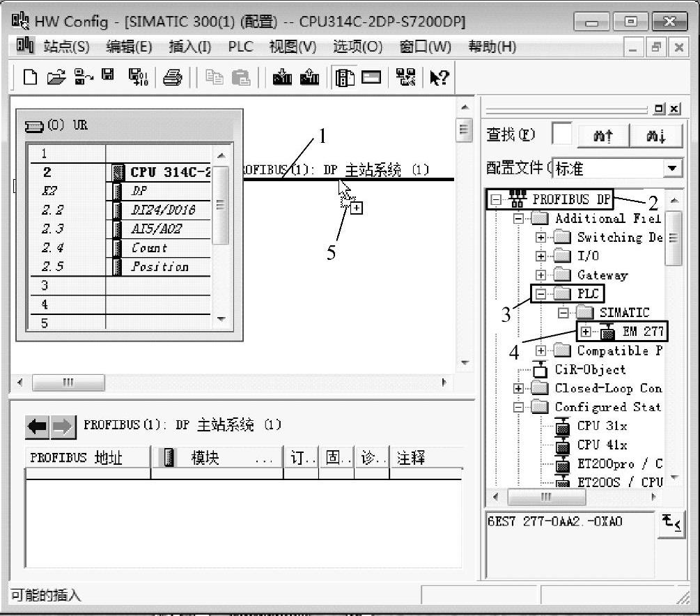Screen dimensions: 700x616
Task: Open the 帮助(H) menu
Action: [492, 47]
